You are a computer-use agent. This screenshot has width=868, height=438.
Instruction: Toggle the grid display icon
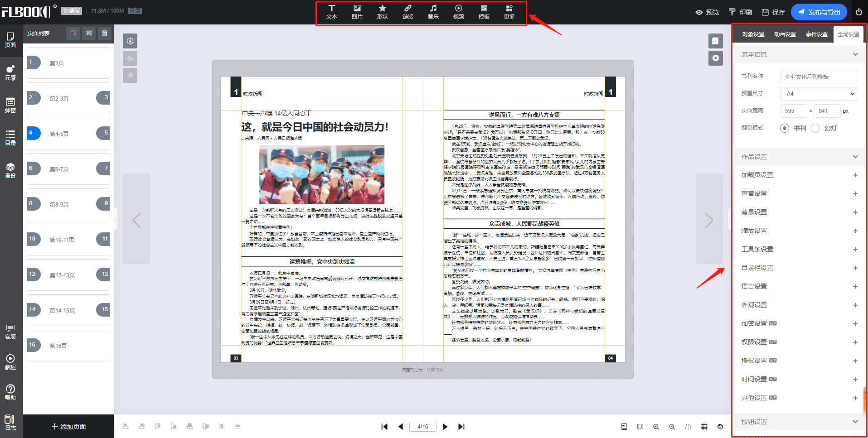(704, 427)
